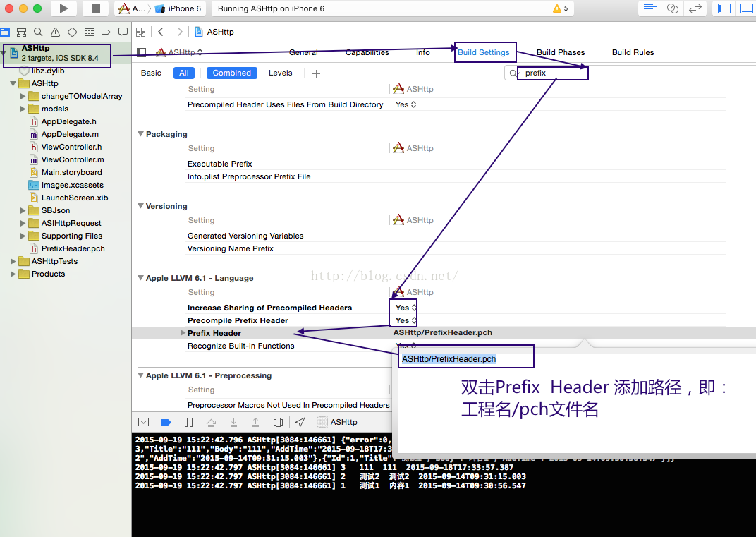The image size is (756, 537).
Task: Open debug view hierarchy
Action: click(278, 423)
